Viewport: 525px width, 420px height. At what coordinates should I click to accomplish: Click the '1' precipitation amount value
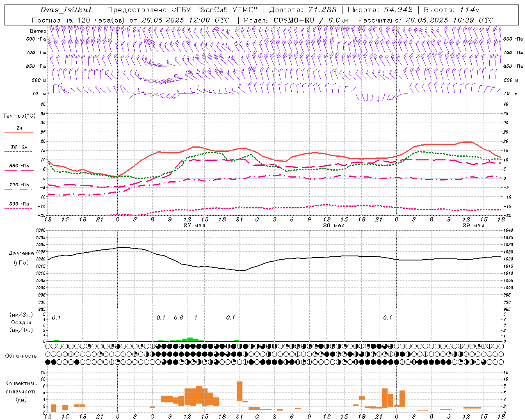(196, 317)
